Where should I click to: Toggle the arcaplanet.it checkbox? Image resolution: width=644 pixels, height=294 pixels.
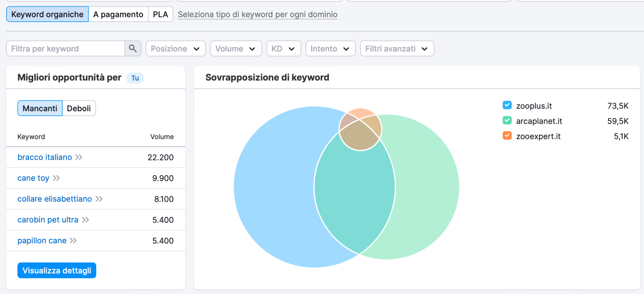click(x=507, y=121)
